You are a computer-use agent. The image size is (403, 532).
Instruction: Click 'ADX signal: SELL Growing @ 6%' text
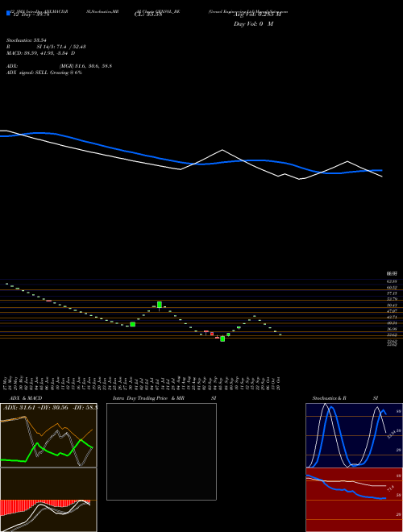[x=44, y=73]
